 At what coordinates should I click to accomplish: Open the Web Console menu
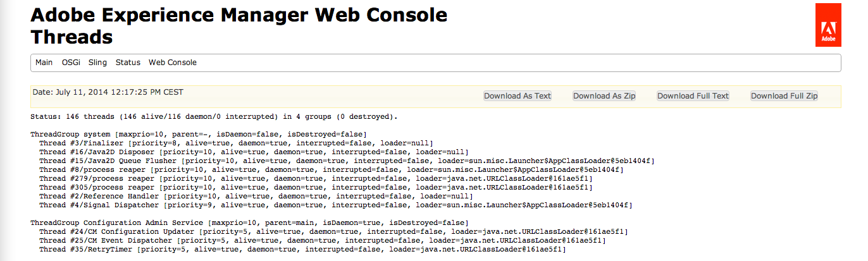pos(173,63)
